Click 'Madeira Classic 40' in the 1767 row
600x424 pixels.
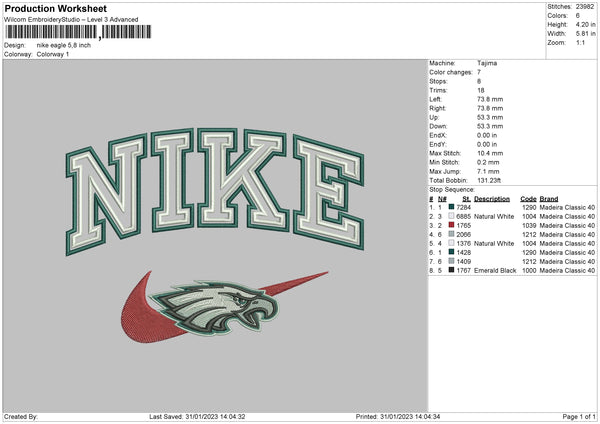click(x=567, y=270)
